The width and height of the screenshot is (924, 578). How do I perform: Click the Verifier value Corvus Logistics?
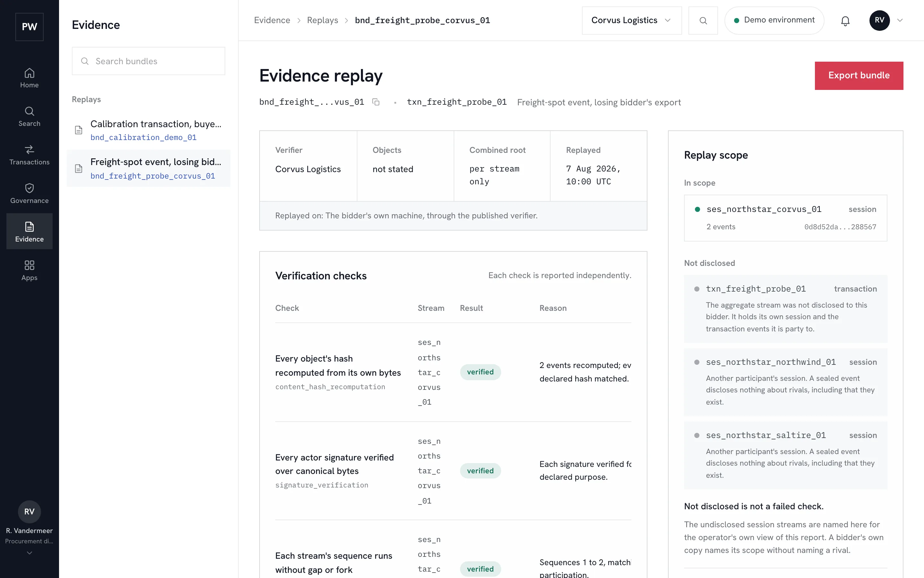(308, 169)
